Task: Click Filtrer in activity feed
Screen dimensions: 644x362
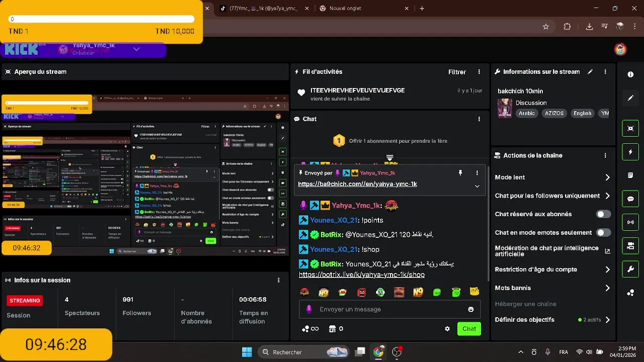Action: pos(457,72)
